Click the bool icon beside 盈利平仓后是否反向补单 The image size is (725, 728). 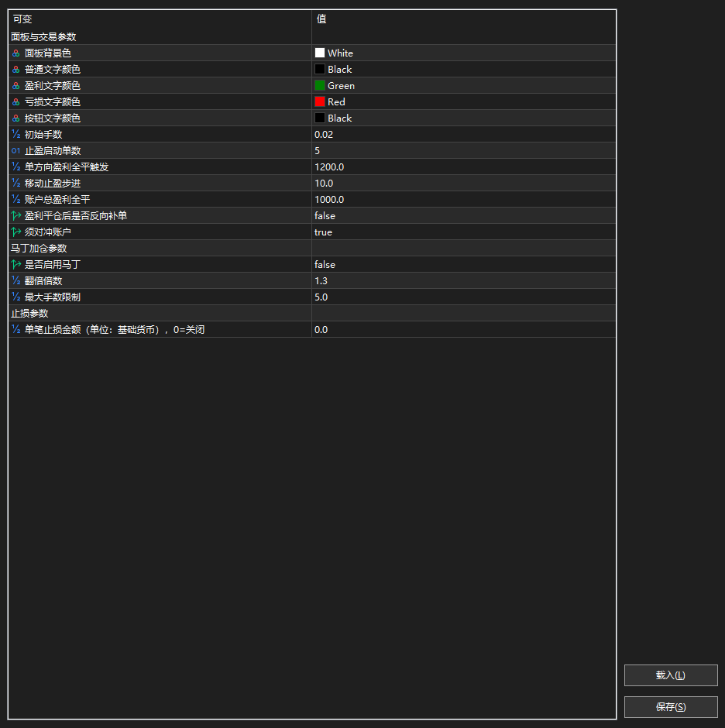pos(15,216)
